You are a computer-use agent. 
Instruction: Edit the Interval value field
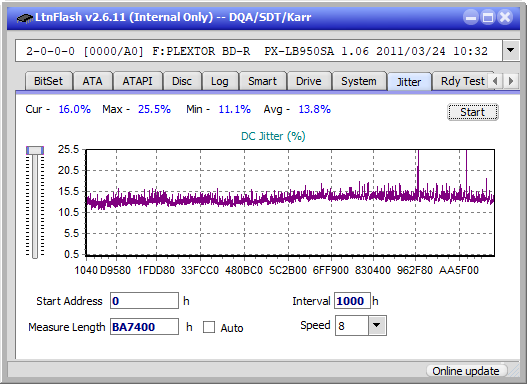352,301
